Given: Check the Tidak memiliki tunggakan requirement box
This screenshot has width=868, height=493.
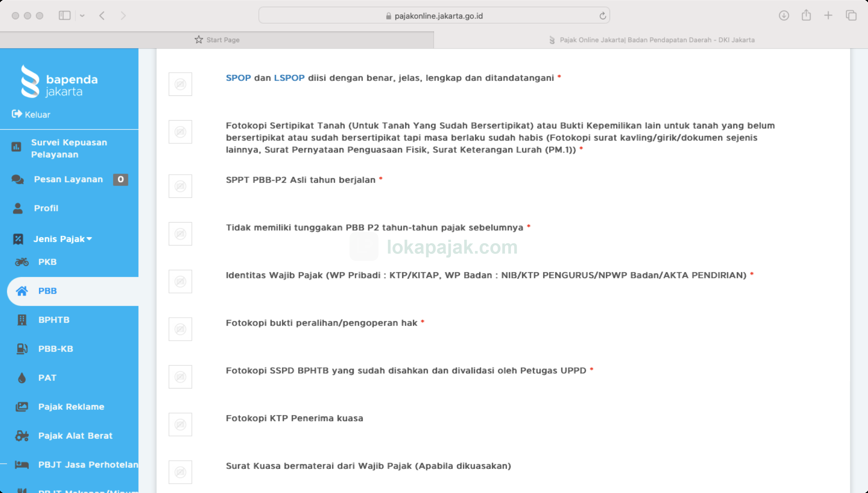Looking at the screenshot, I should point(180,234).
